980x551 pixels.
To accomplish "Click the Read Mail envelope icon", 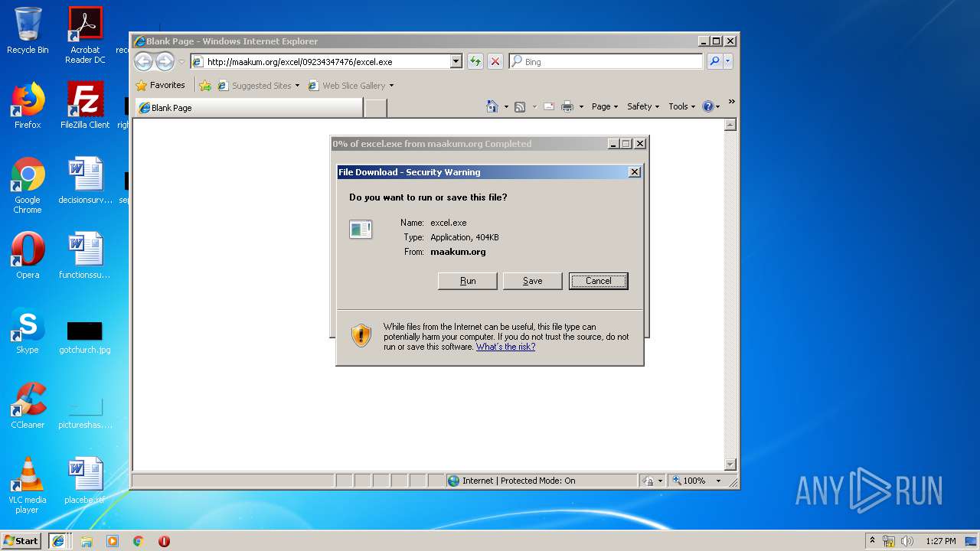I will click(x=548, y=106).
